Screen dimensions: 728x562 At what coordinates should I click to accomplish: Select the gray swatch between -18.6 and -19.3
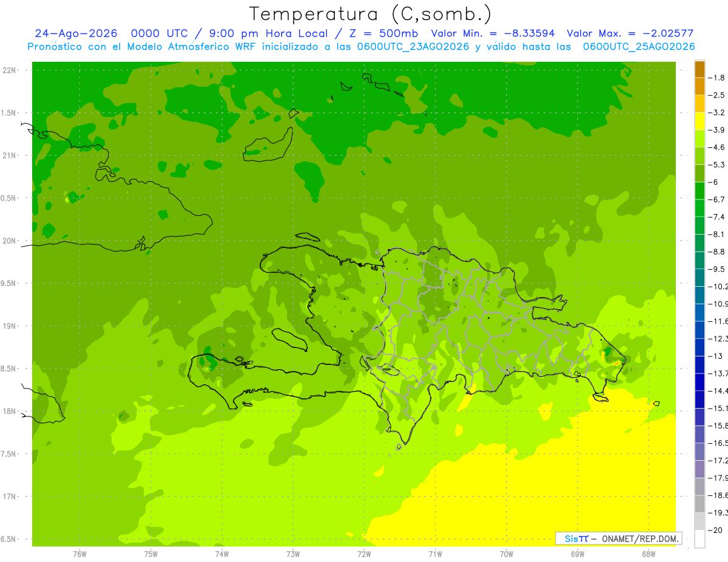click(699, 504)
